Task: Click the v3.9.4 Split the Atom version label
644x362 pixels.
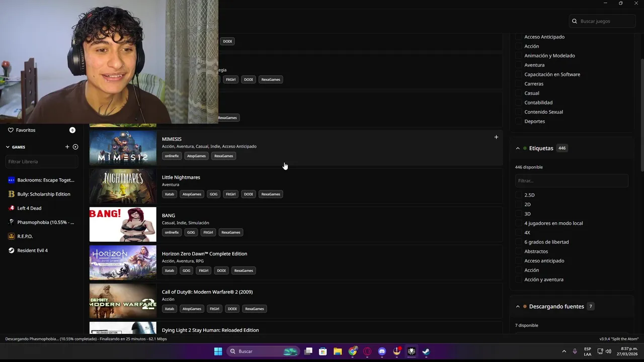Action: (x=619, y=339)
